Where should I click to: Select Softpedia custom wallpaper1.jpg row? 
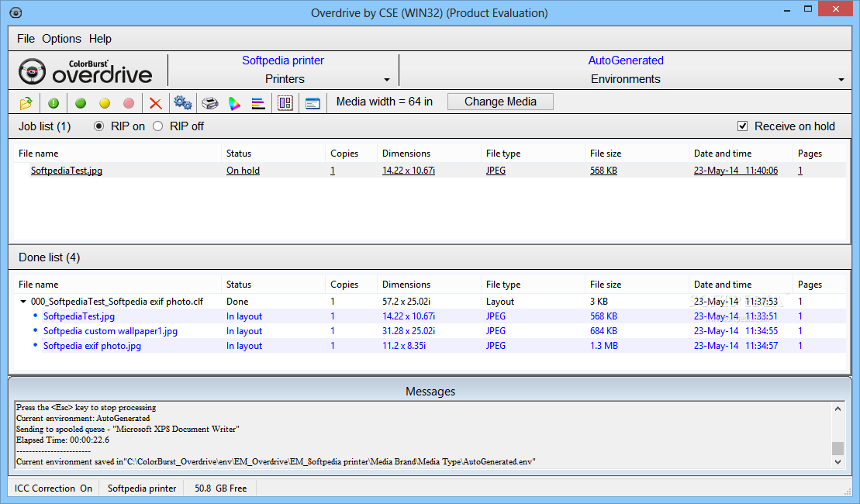click(x=110, y=330)
